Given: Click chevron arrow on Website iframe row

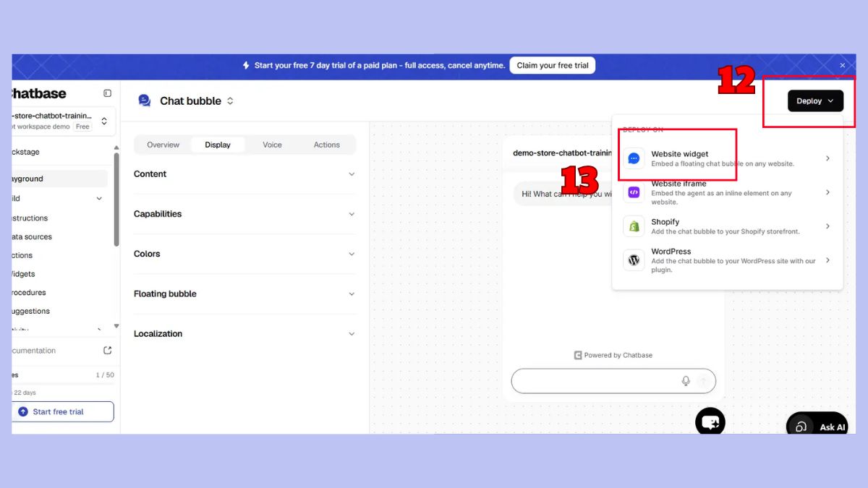Looking at the screenshot, I should coord(827,192).
